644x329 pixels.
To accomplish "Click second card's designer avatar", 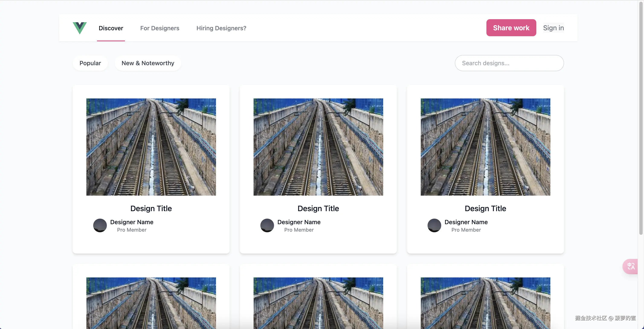I will pyautogui.click(x=267, y=225).
